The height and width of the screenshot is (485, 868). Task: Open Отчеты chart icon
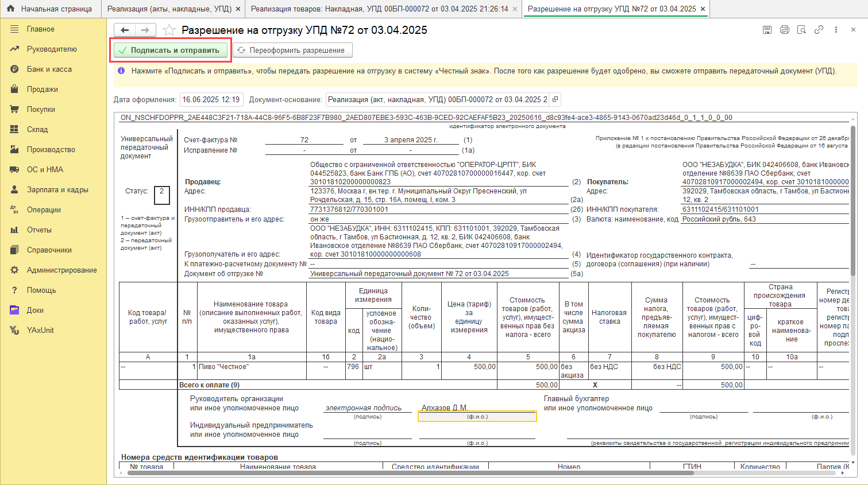14,230
